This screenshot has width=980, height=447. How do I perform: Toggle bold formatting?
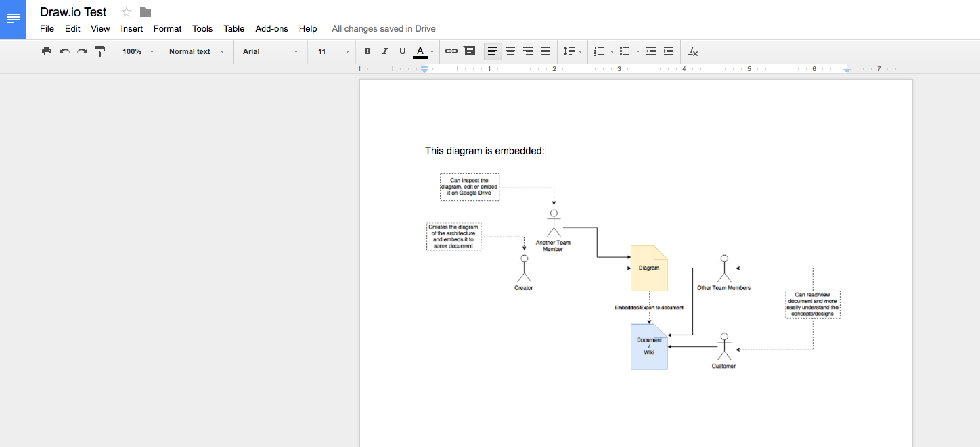(x=367, y=51)
